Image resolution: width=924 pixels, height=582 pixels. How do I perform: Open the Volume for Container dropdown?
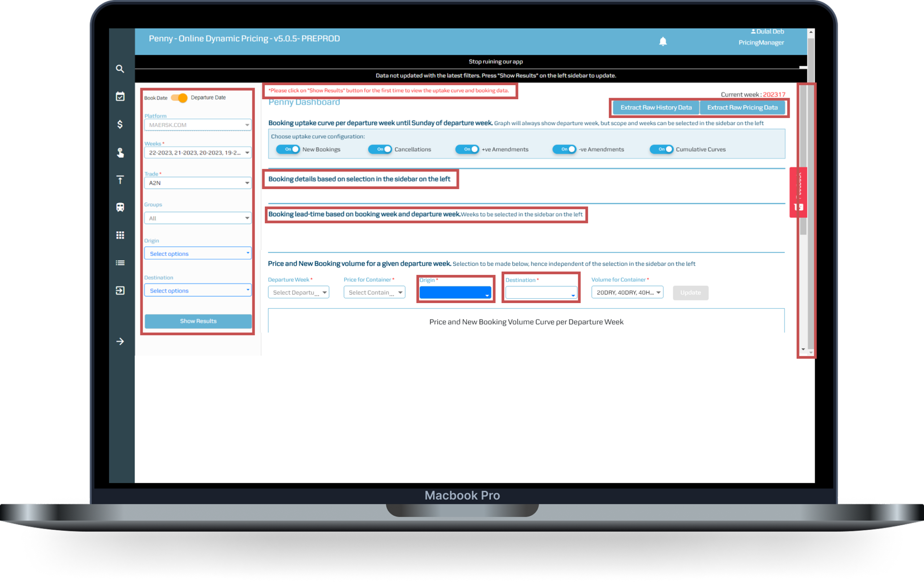(x=627, y=292)
